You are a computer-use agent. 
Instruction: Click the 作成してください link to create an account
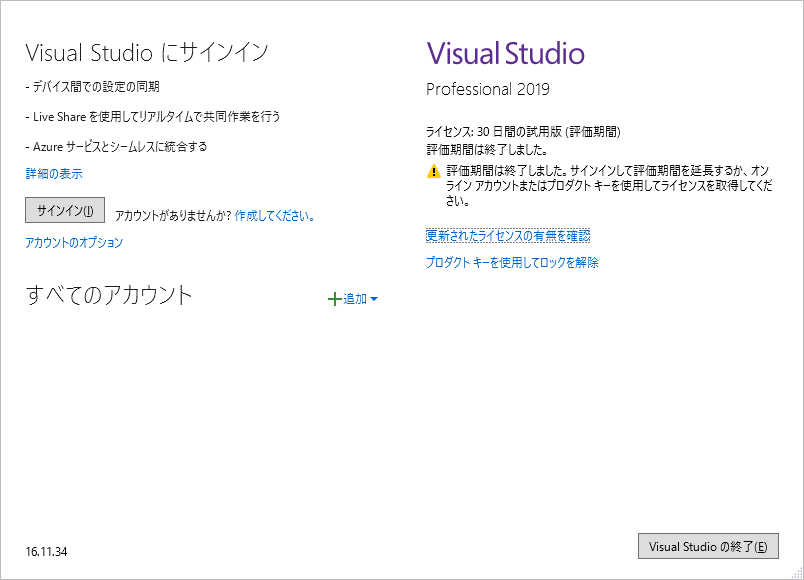(x=274, y=216)
